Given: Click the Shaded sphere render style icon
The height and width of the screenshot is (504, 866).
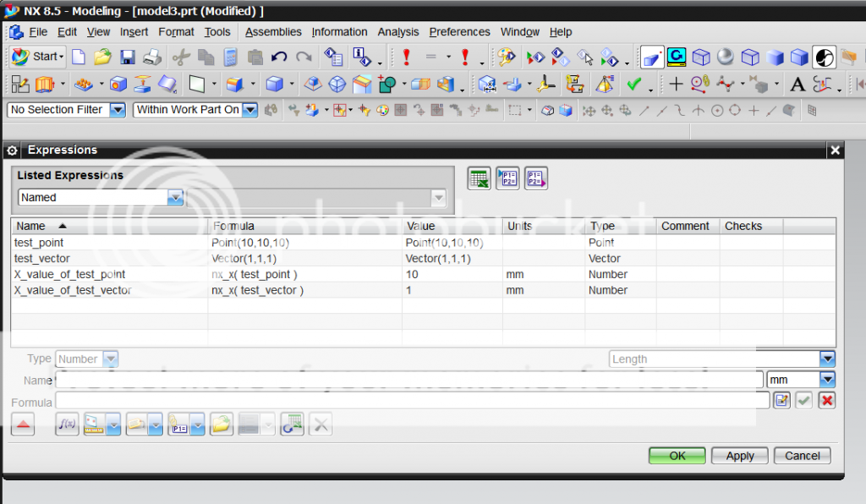Looking at the screenshot, I should [725, 57].
